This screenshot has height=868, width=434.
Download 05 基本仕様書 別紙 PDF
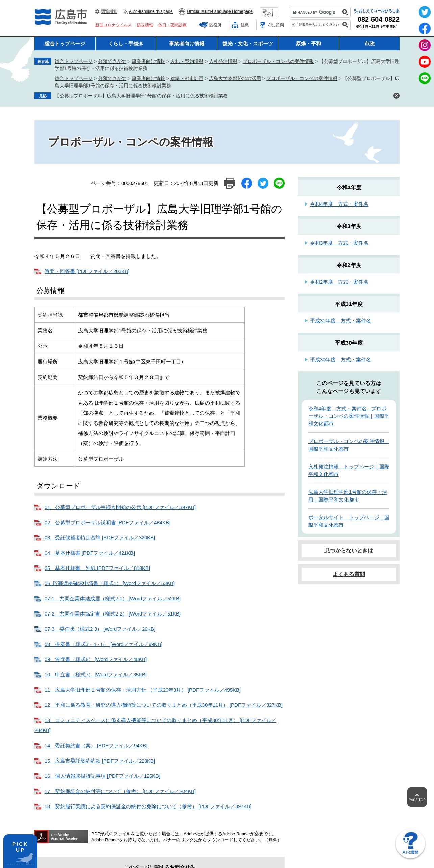[x=97, y=568]
